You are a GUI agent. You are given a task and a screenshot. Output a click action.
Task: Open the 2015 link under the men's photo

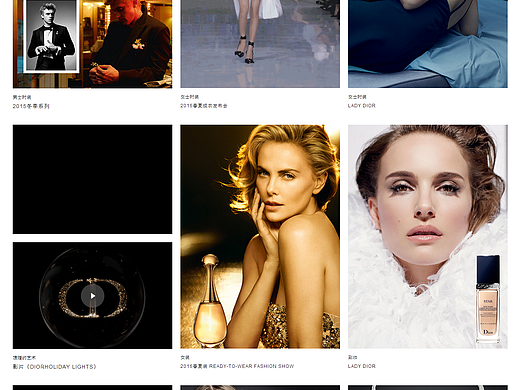coord(31,106)
